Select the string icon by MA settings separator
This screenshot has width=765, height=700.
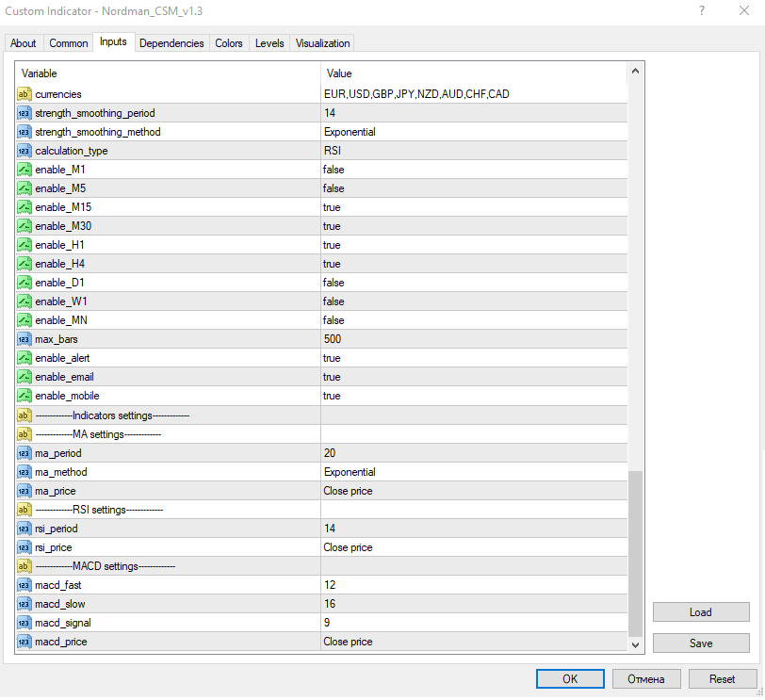(x=24, y=433)
